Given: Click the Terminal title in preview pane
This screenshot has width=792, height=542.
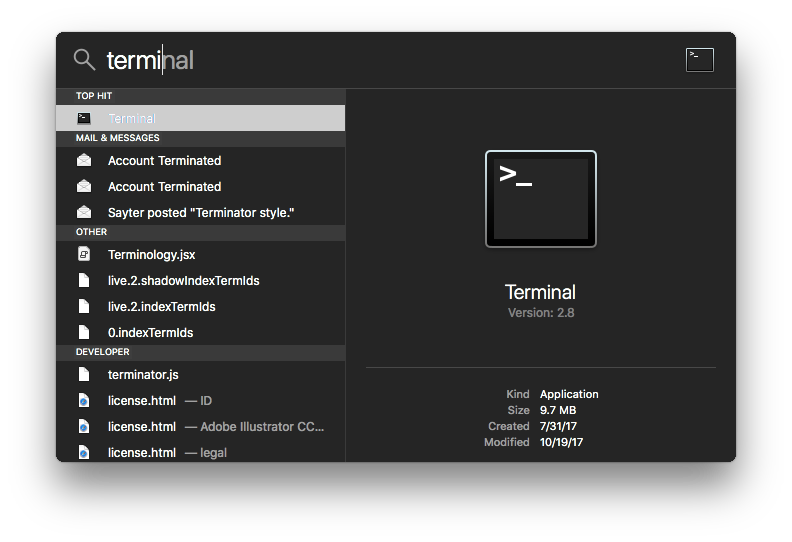Looking at the screenshot, I should [540, 292].
